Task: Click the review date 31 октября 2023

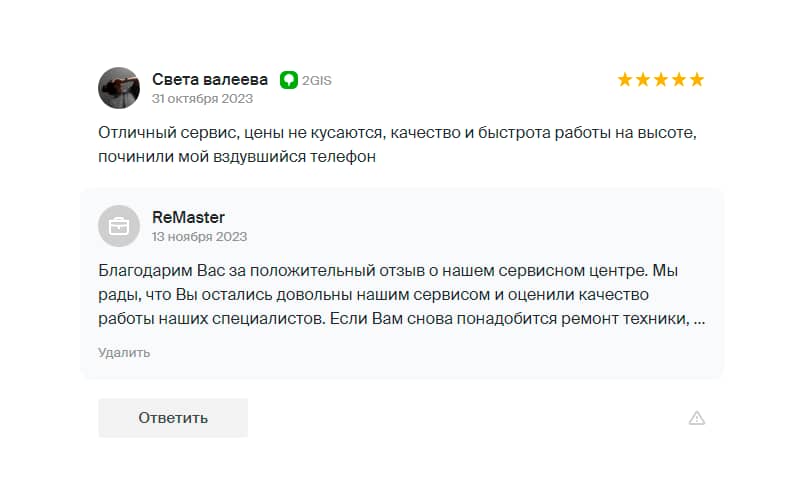Action: click(x=202, y=99)
